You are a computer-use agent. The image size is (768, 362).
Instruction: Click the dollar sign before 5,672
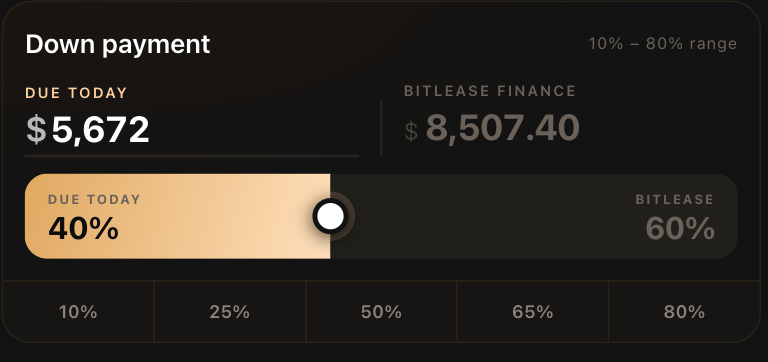[36, 130]
